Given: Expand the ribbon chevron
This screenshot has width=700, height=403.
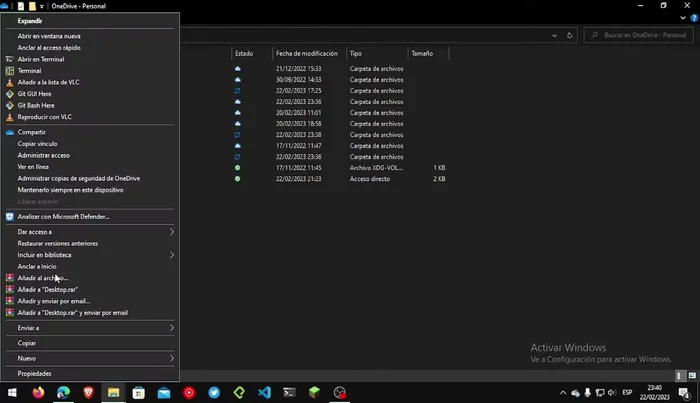Looking at the screenshot, I should click(x=683, y=18).
